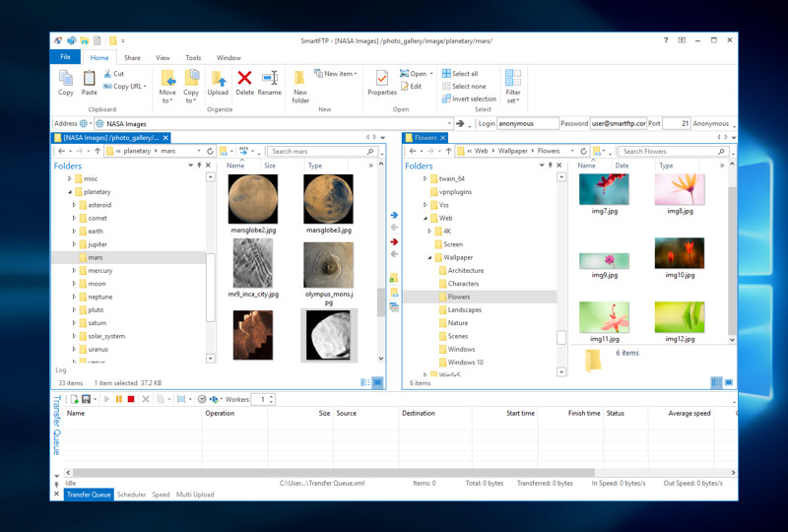The image size is (788, 532).
Task: Close the Flowers tab
Action: [x=442, y=138]
